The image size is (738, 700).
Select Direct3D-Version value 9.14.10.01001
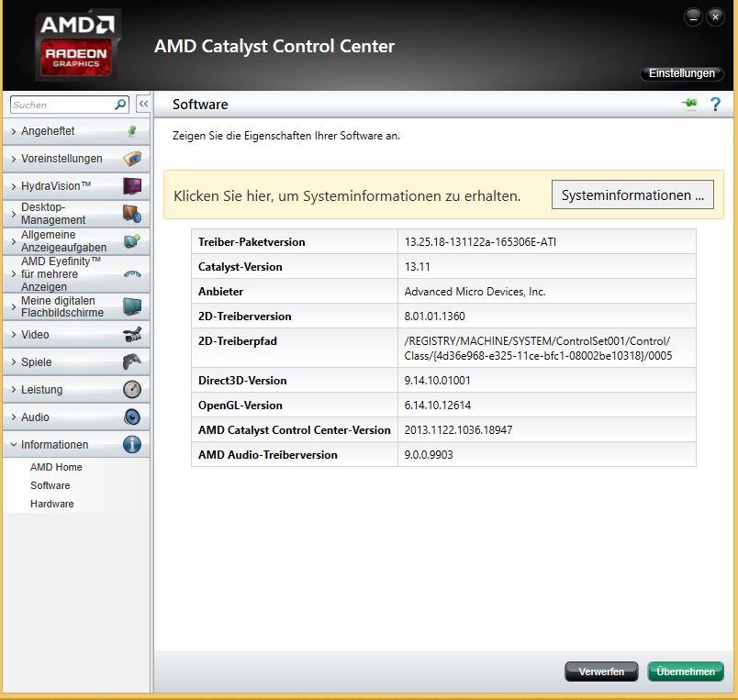pos(437,381)
